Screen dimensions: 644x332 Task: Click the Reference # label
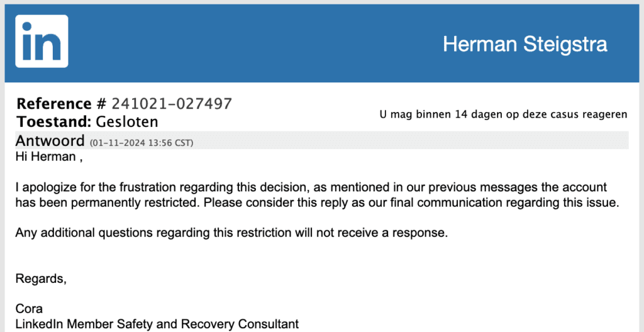click(61, 104)
